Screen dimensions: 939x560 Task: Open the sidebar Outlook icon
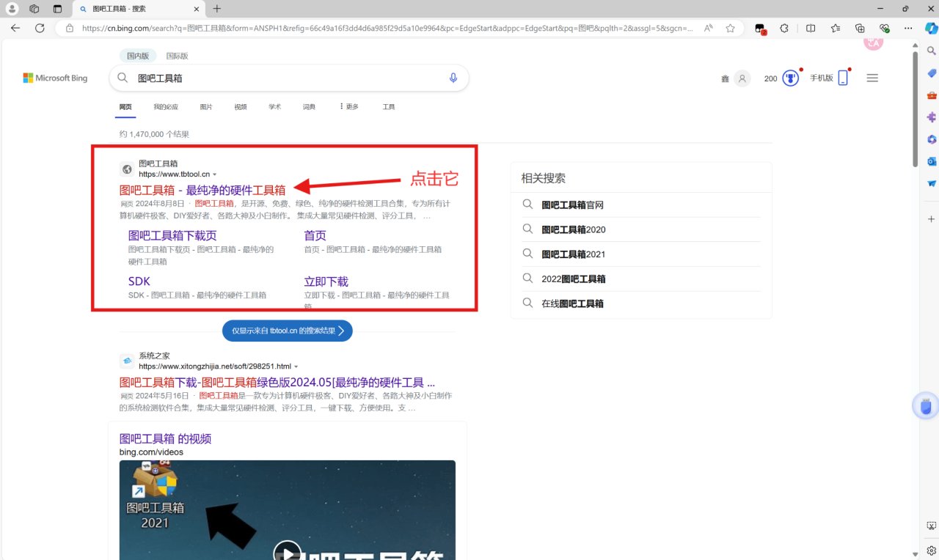tap(932, 161)
